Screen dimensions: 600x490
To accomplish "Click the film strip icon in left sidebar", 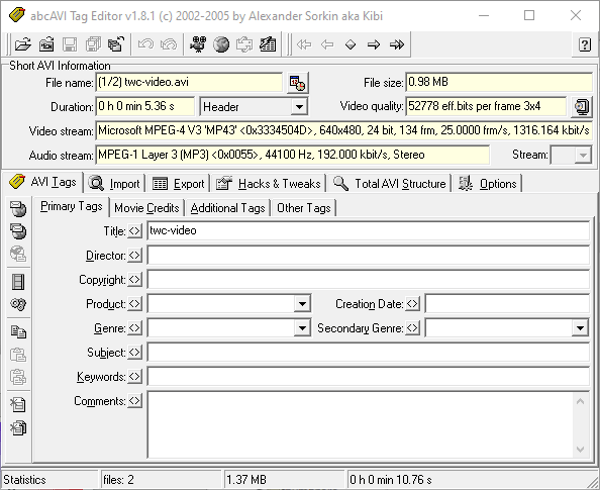I will point(17,281).
